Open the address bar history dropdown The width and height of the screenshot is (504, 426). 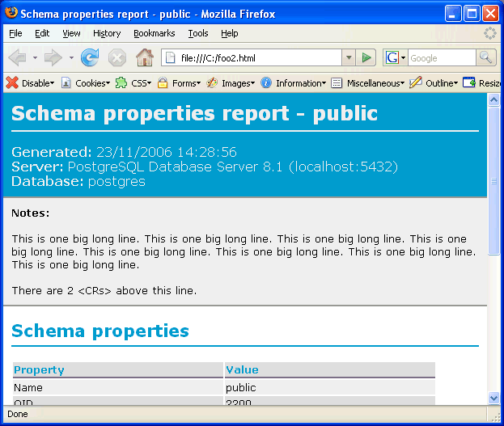pos(349,57)
